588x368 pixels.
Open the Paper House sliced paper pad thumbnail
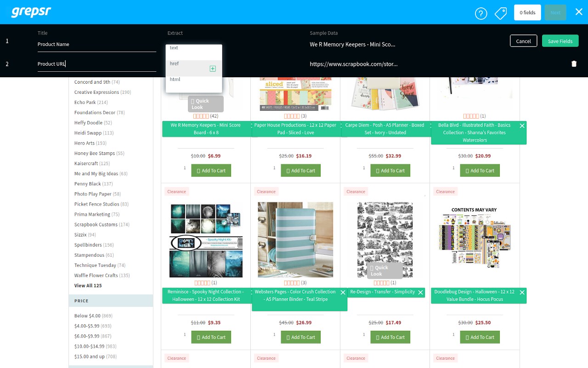tap(295, 94)
